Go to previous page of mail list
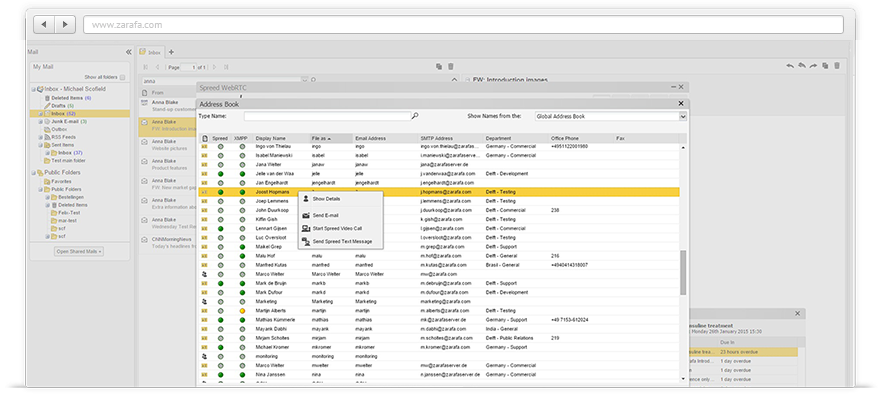The image size is (884, 394). (x=157, y=67)
